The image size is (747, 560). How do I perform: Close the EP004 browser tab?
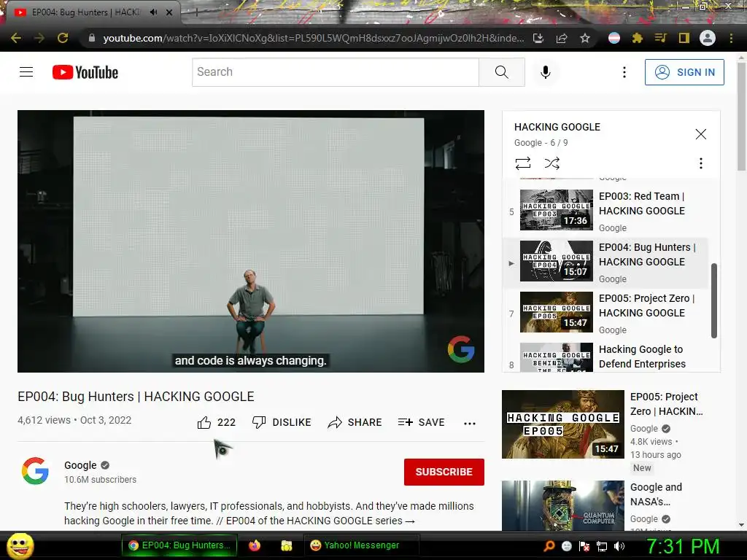(169, 12)
